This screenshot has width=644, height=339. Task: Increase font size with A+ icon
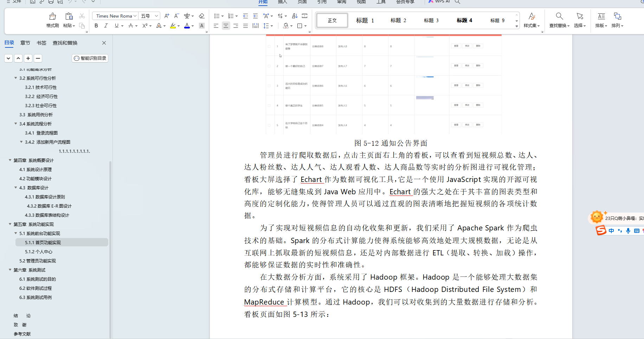167,16
